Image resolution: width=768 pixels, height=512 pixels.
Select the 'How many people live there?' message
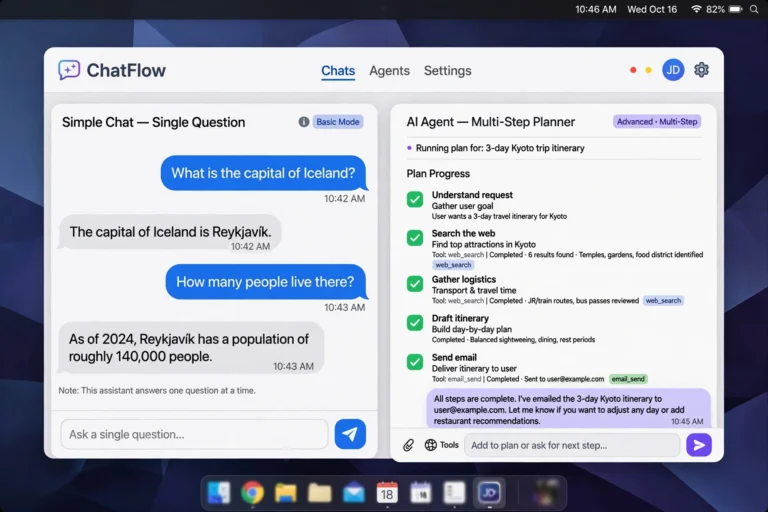coord(266,282)
